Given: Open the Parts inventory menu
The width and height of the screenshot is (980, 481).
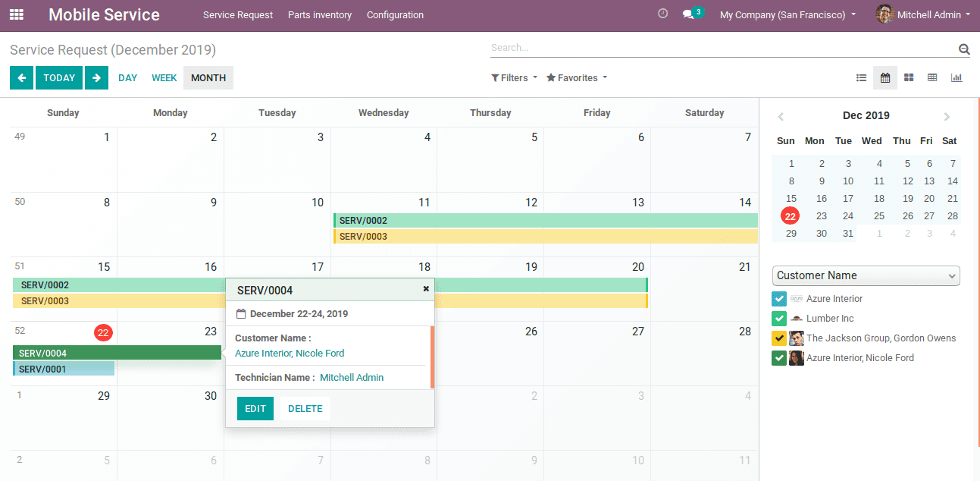Looking at the screenshot, I should [x=320, y=14].
